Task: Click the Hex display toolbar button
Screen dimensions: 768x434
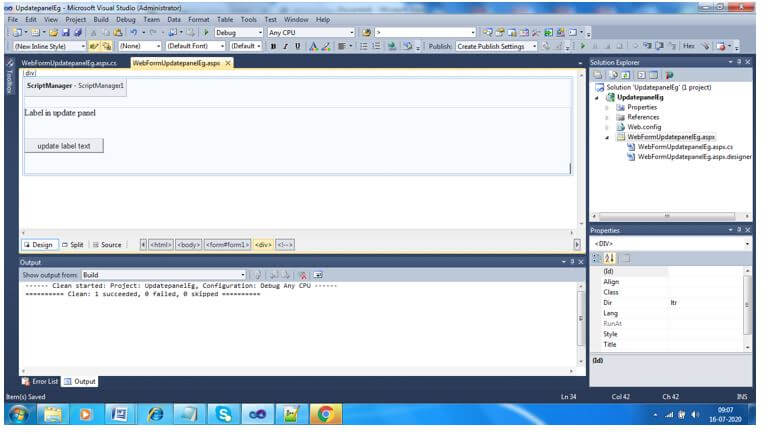Action: (689, 46)
